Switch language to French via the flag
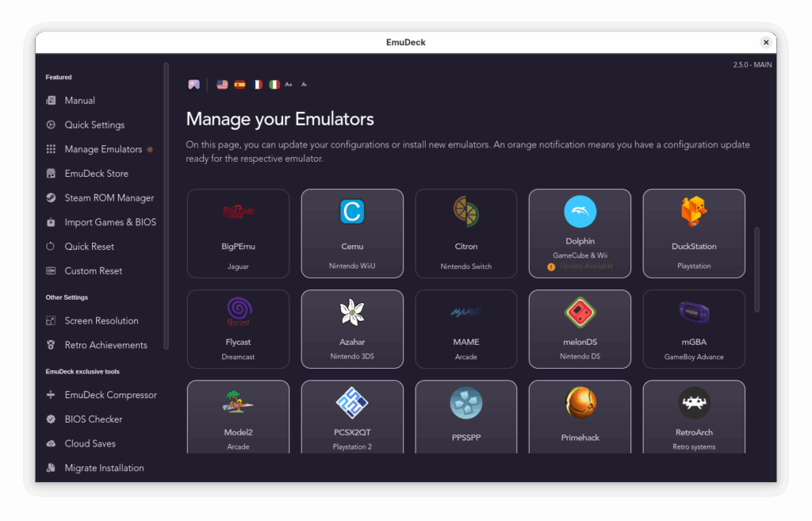Image resolution: width=812 pixels, height=521 pixels. pyautogui.click(x=257, y=84)
